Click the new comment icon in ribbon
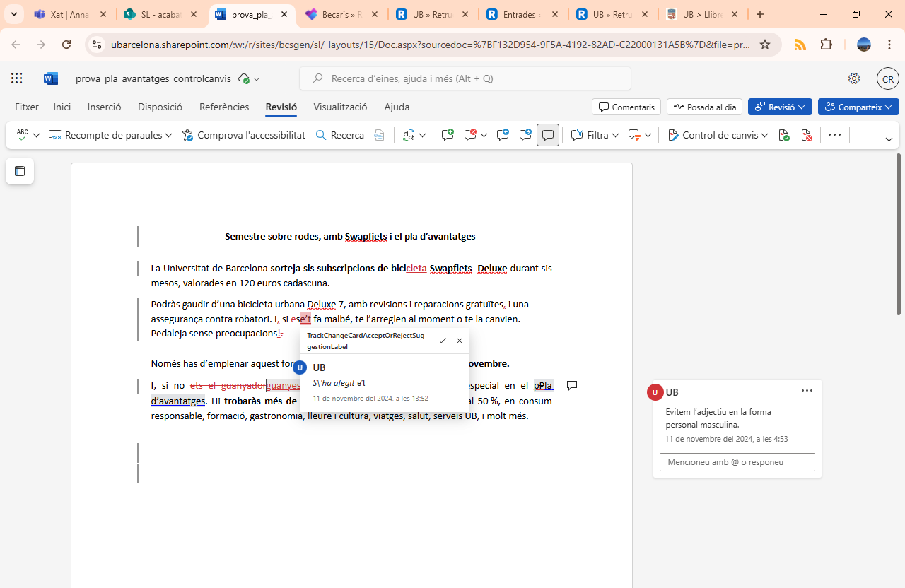 [447, 135]
